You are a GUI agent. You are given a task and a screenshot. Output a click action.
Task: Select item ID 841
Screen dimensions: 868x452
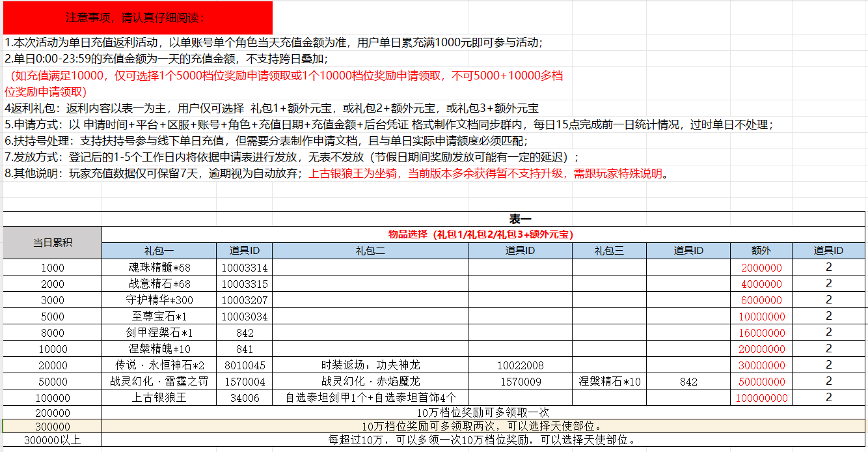245,348
